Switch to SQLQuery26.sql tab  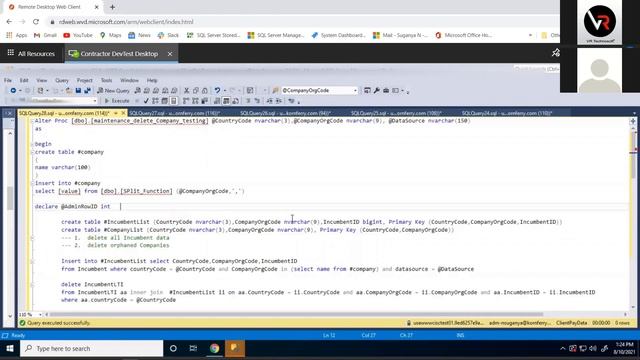[x=285, y=113]
